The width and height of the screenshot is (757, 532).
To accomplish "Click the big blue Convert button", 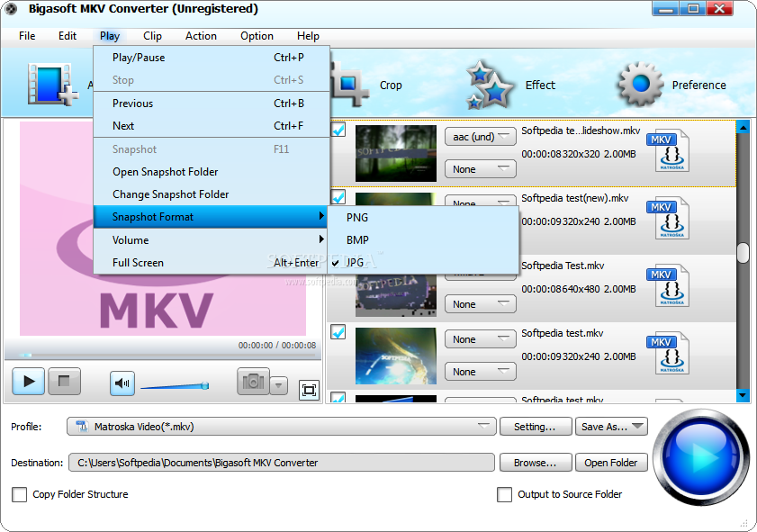I will coord(701,456).
